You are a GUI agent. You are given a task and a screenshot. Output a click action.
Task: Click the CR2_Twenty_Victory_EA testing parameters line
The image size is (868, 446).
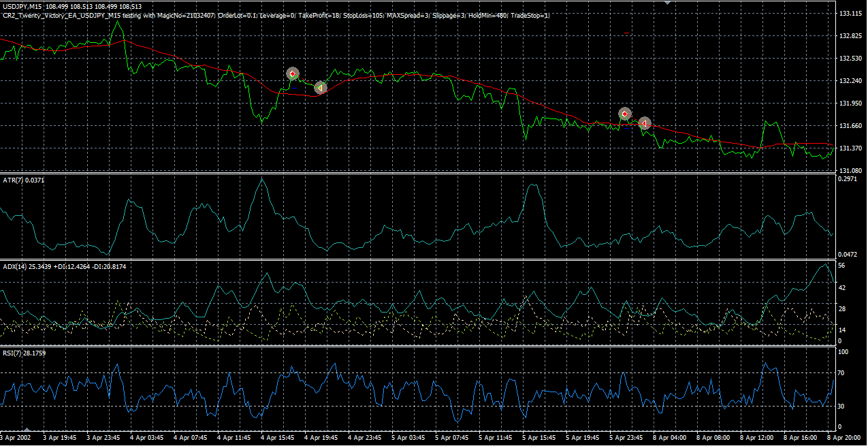pos(276,15)
